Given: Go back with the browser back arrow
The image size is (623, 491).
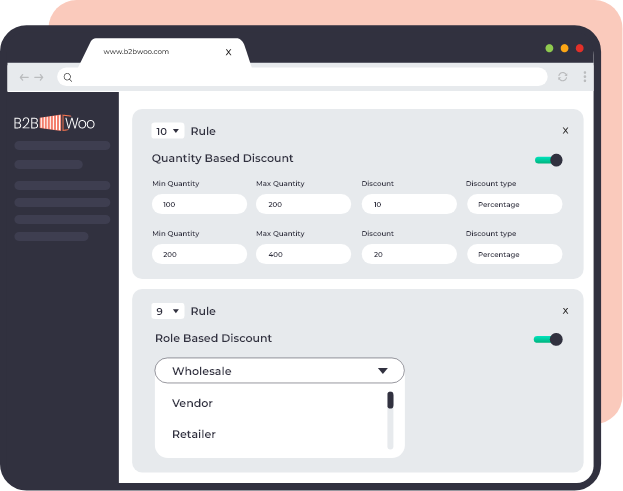Looking at the screenshot, I should (x=24, y=77).
